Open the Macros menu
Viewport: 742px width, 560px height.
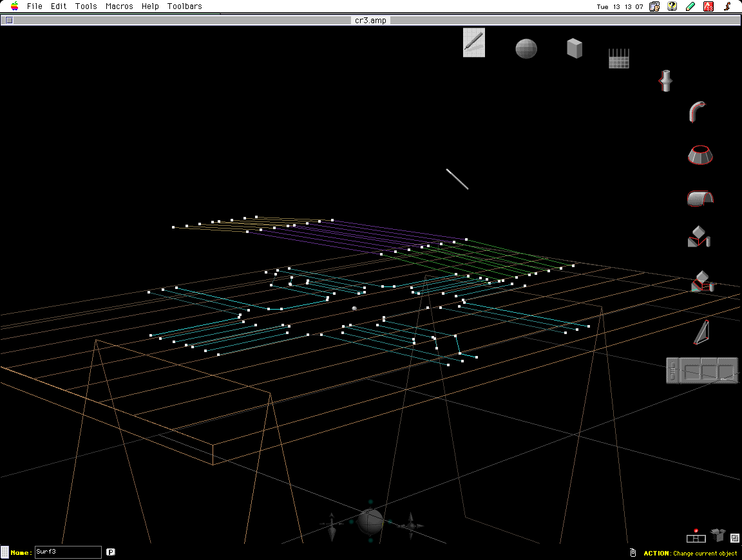tap(119, 6)
